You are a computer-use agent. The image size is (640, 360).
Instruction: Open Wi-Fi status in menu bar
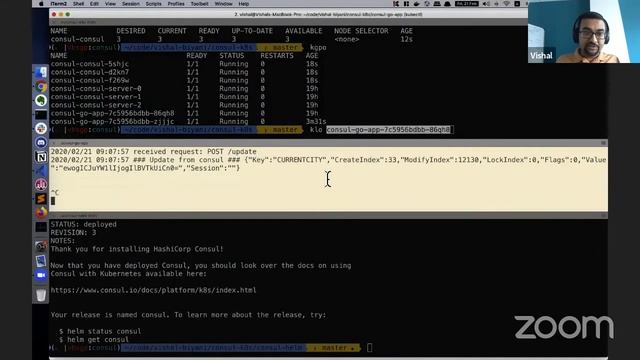click(x=507, y=4)
